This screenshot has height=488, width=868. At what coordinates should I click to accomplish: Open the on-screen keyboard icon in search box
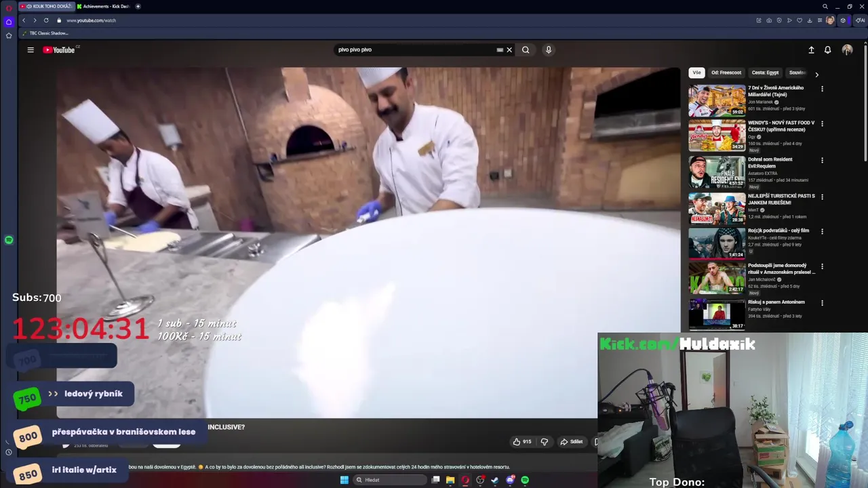tap(500, 49)
